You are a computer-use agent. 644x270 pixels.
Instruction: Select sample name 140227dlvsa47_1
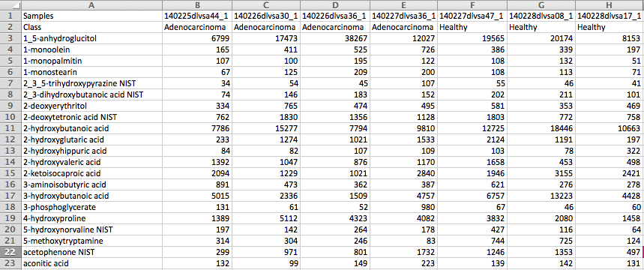point(472,16)
